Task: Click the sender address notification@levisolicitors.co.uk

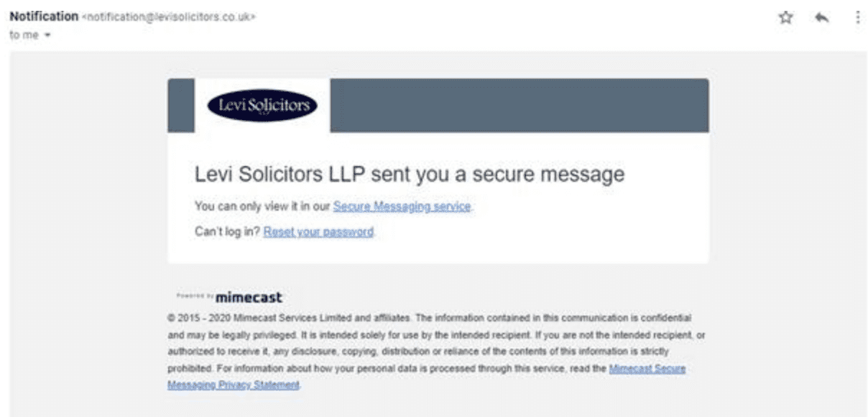Action: tap(170, 17)
